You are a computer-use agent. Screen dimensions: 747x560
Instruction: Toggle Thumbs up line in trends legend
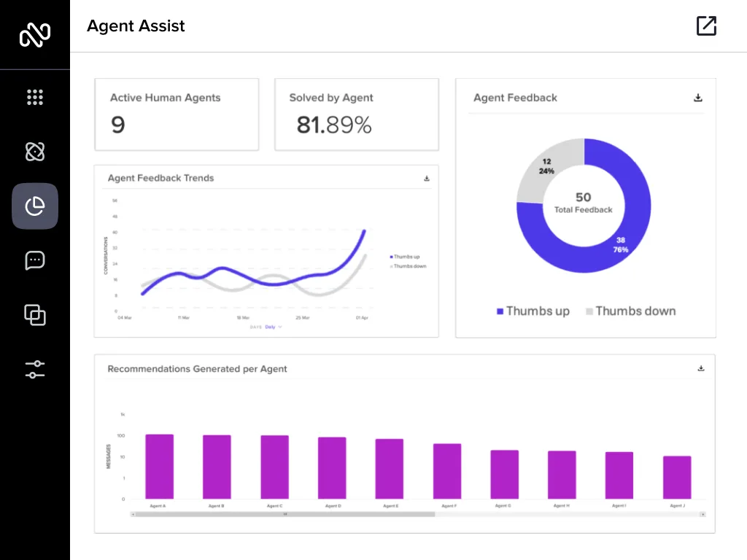405,257
